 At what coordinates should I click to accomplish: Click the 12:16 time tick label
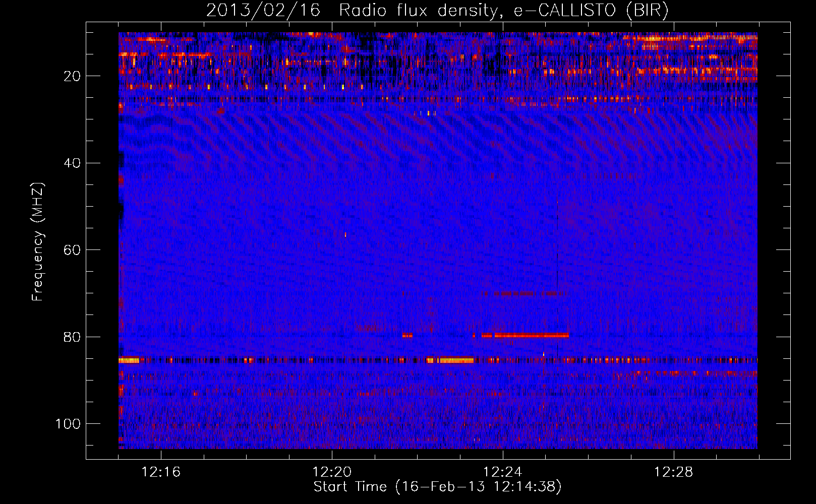point(161,472)
